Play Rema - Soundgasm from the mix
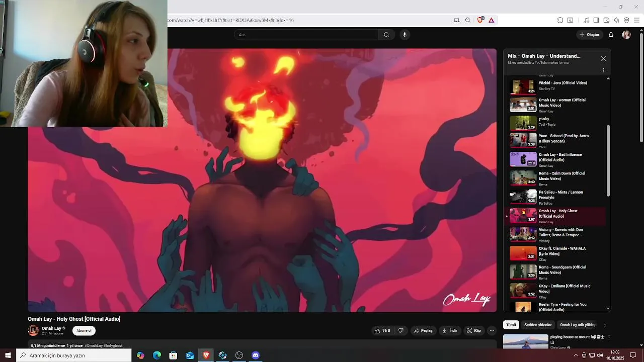The image size is (644, 362). click(x=556, y=272)
